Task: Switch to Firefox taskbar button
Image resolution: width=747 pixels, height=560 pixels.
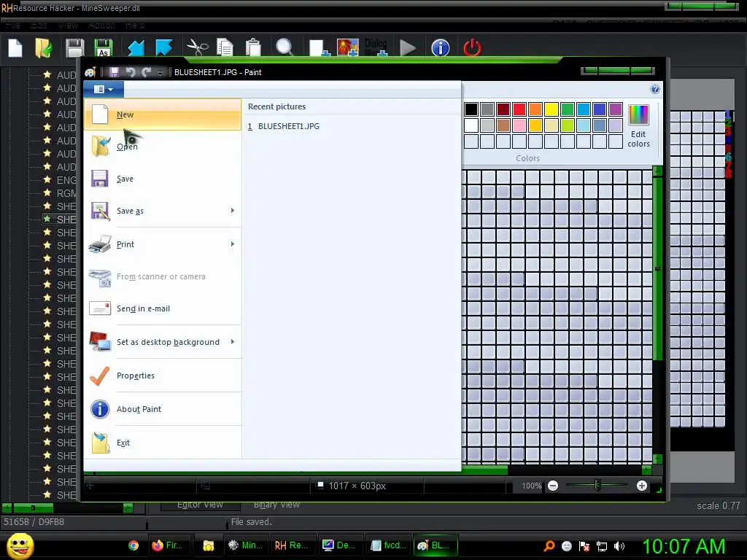Action: [168, 545]
